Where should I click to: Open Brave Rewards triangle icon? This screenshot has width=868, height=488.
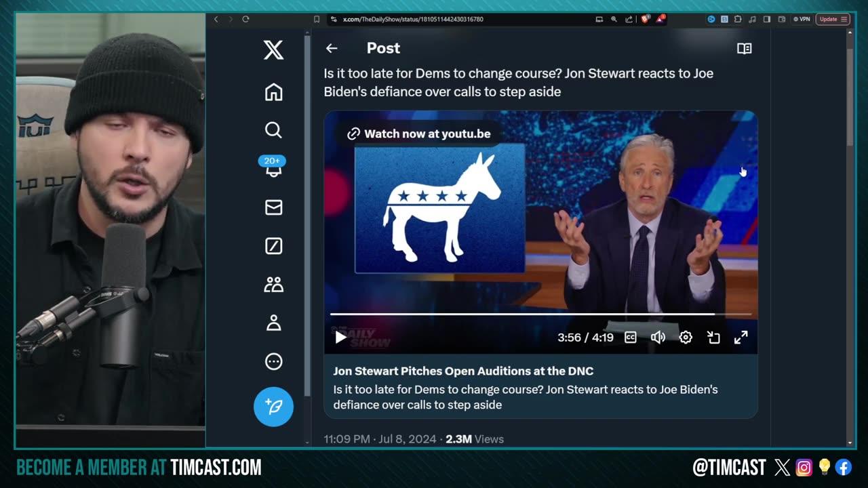(660, 19)
